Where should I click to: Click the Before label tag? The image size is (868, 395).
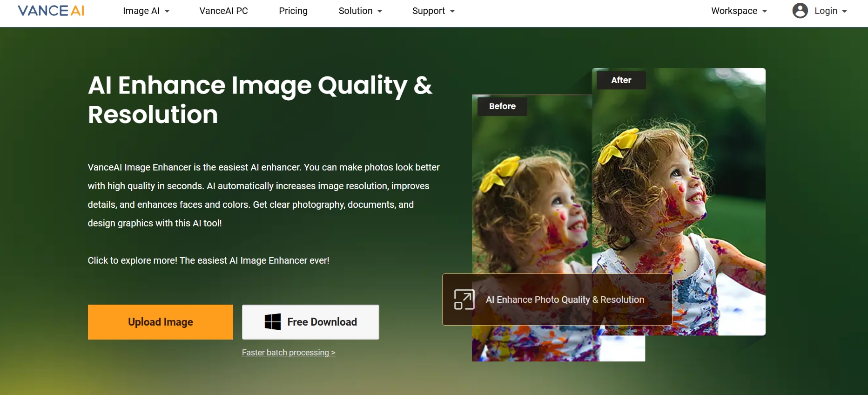click(502, 106)
